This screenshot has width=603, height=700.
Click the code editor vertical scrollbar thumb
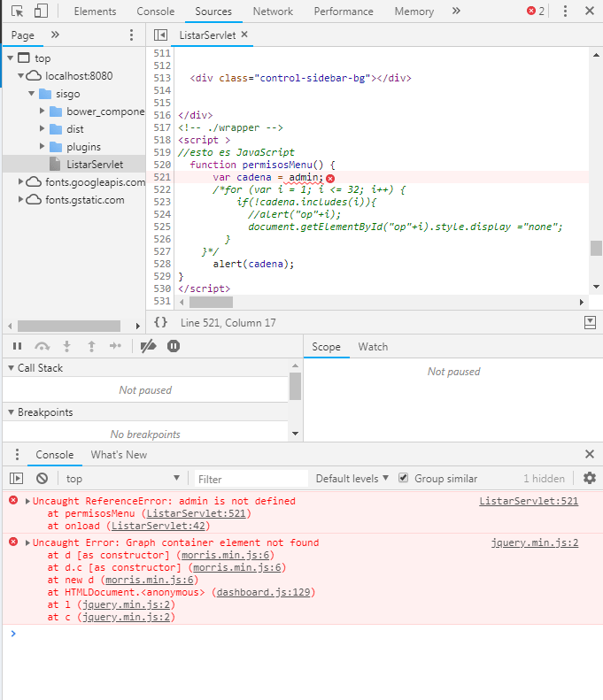click(x=596, y=248)
